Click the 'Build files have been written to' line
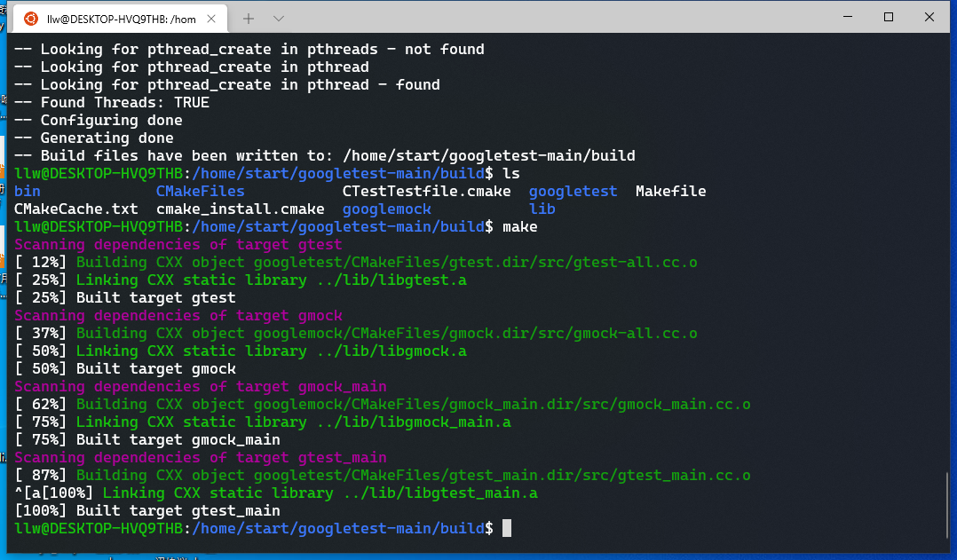 point(325,155)
